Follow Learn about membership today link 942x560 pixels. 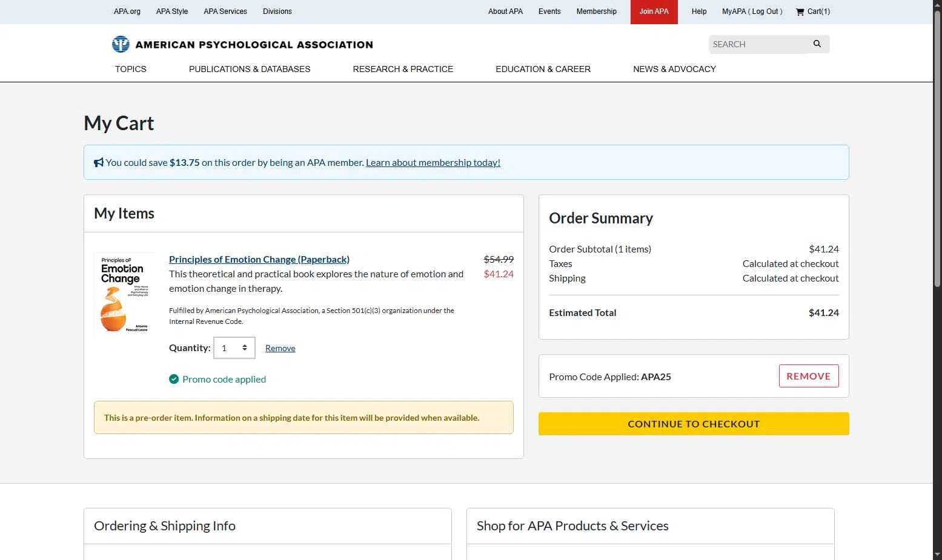tap(433, 162)
